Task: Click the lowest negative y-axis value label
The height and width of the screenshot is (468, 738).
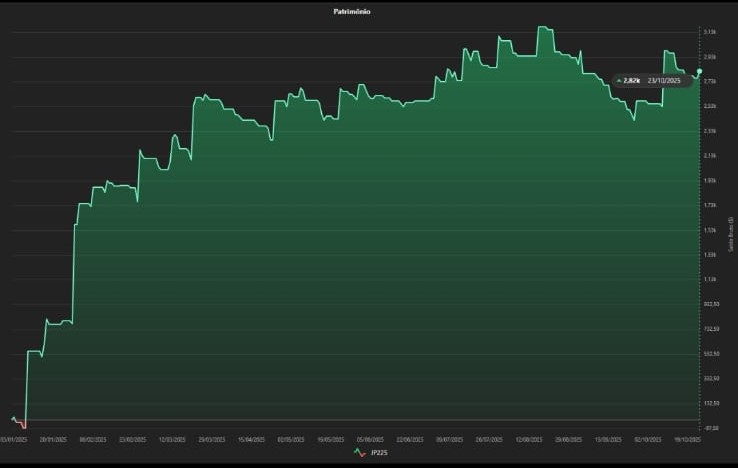Action: coord(710,428)
